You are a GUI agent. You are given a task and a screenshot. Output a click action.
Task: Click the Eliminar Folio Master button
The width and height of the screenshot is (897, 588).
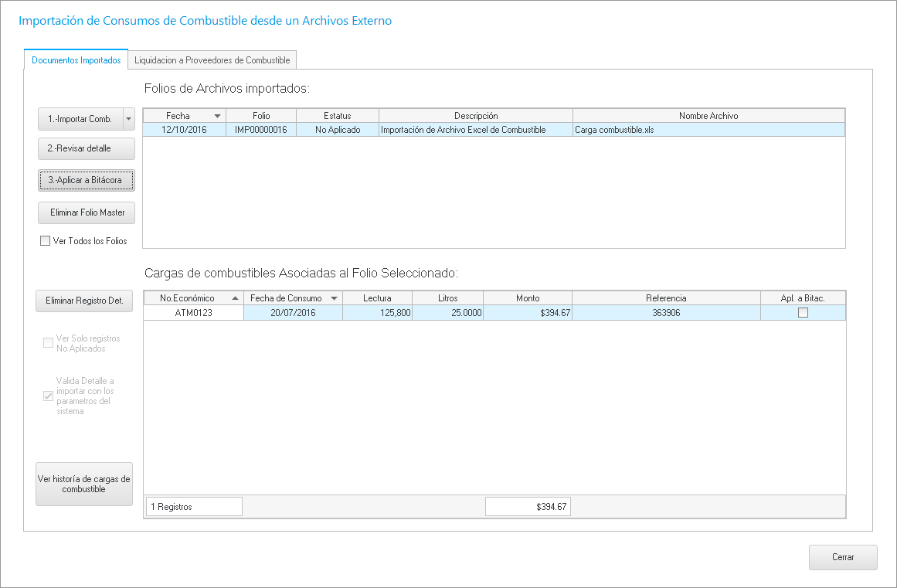pos(87,212)
